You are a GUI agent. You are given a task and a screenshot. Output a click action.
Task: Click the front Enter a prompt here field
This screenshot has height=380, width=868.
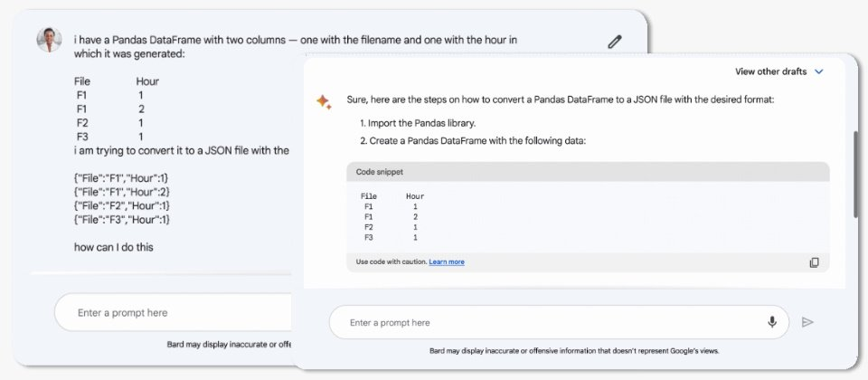click(559, 322)
